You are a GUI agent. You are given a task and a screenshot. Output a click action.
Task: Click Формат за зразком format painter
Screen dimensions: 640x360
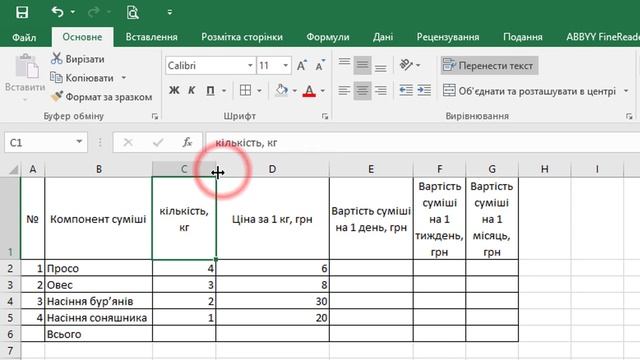coord(101,97)
